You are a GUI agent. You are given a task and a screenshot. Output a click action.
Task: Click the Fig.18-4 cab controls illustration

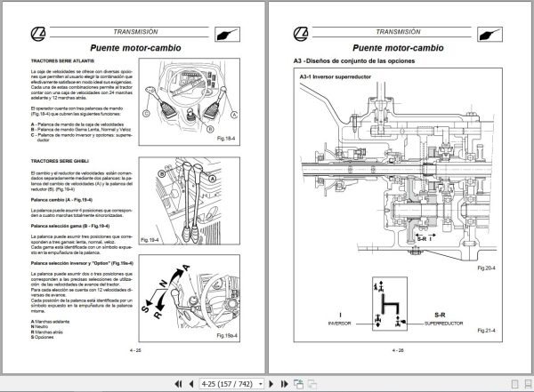[x=190, y=101]
